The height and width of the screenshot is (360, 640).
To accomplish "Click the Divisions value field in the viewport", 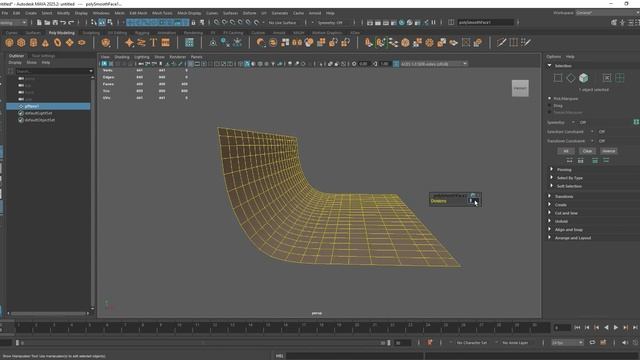I will tap(473, 201).
